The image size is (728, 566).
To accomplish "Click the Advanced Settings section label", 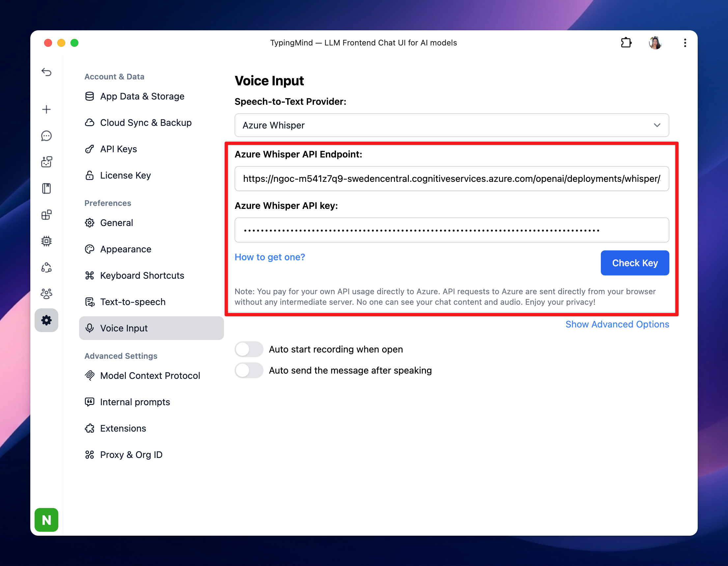I will 121,356.
